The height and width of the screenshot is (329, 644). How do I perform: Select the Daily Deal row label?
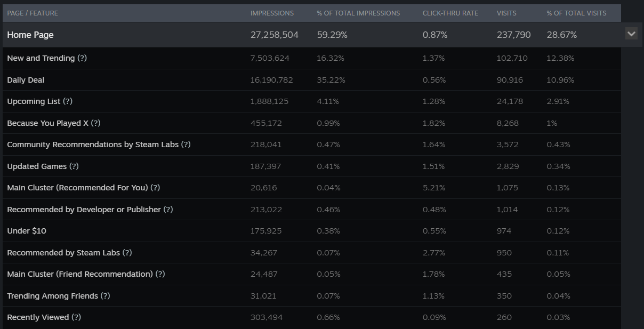coord(26,80)
